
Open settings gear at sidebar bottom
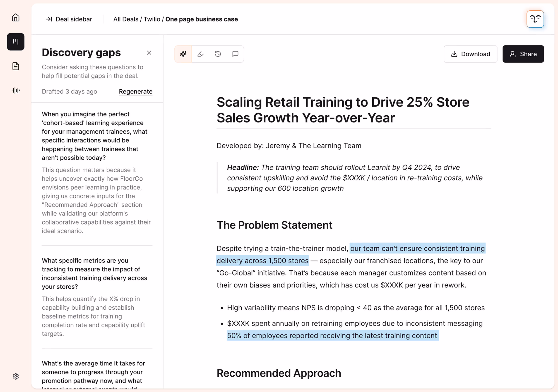[x=16, y=376]
